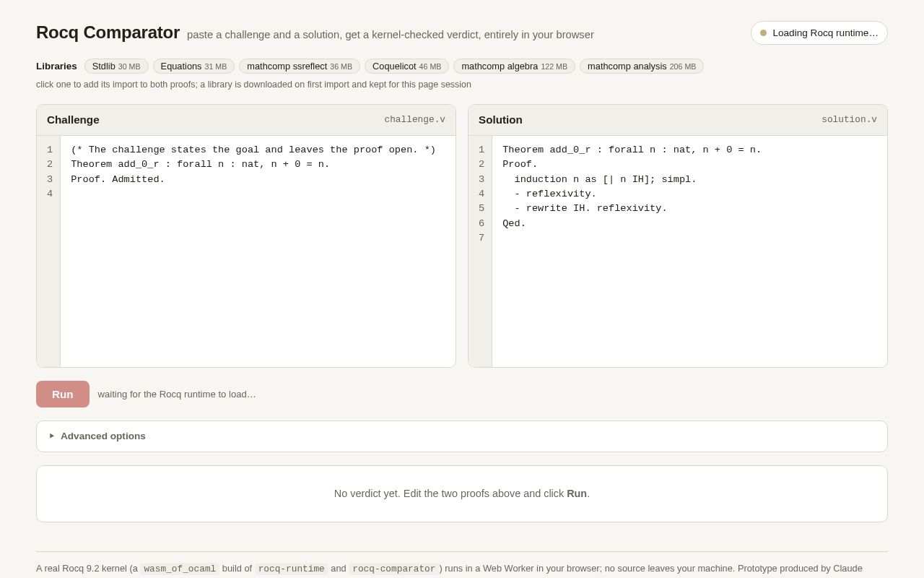
Task: Place cursor on 'Proof. Admitted.' line
Action: point(118,180)
